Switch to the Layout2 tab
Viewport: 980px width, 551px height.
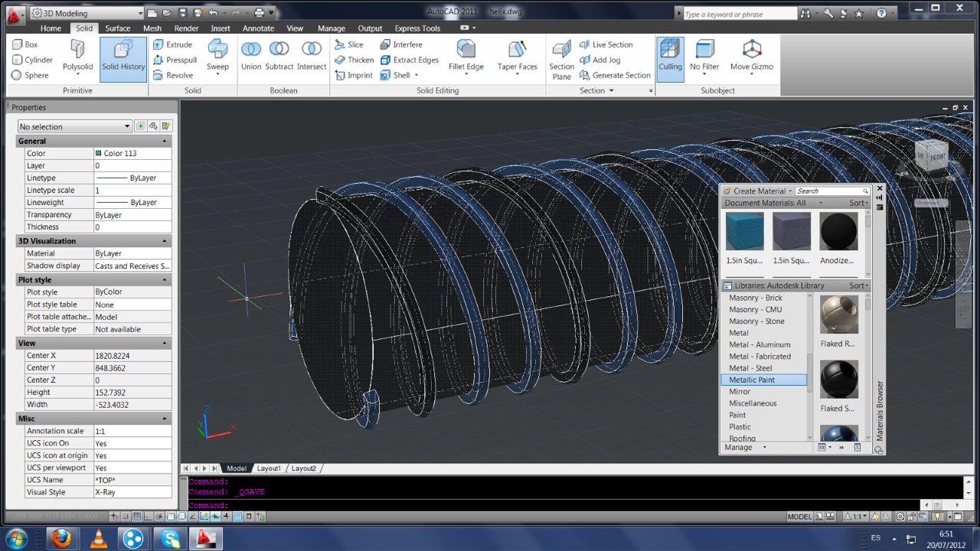click(x=304, y=468)
